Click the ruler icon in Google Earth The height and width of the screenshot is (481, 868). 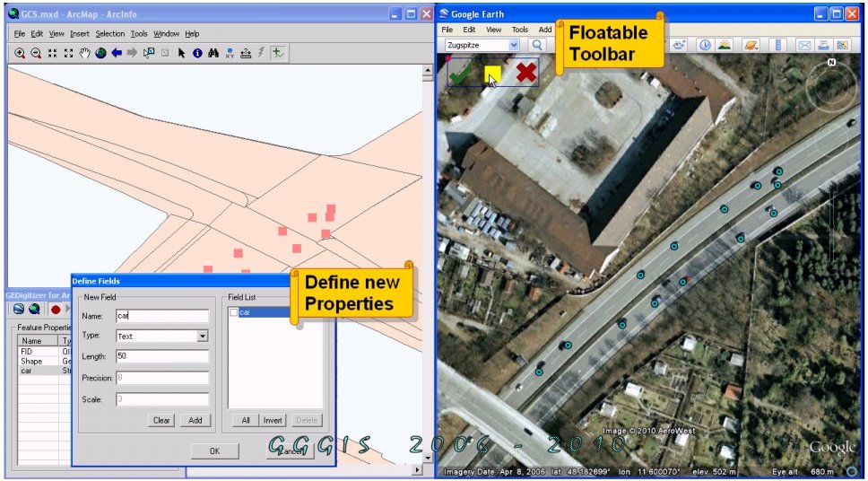777,45
